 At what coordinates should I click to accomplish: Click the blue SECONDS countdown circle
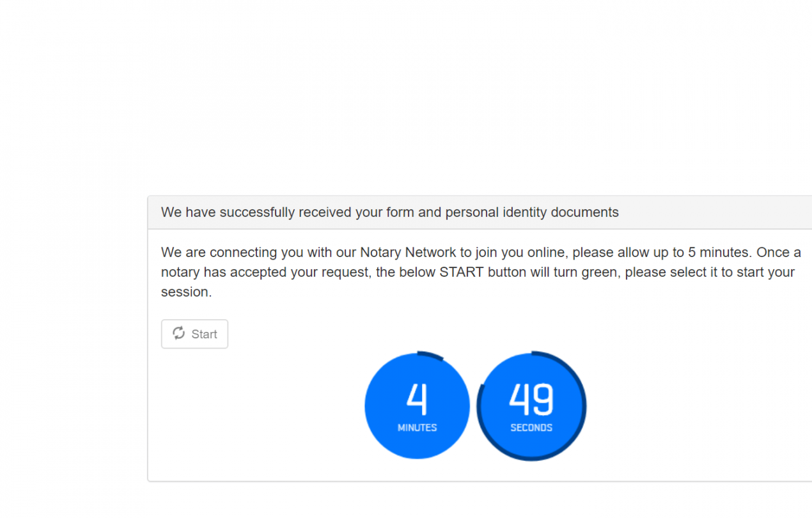(x=531, y=405)
